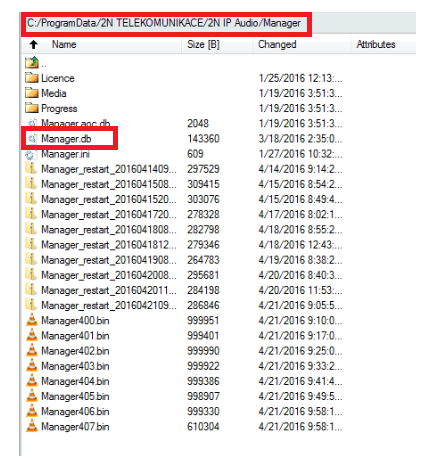Select the size value 999990
This screenshot has height=459, width=430.
[x=203, y=351]
